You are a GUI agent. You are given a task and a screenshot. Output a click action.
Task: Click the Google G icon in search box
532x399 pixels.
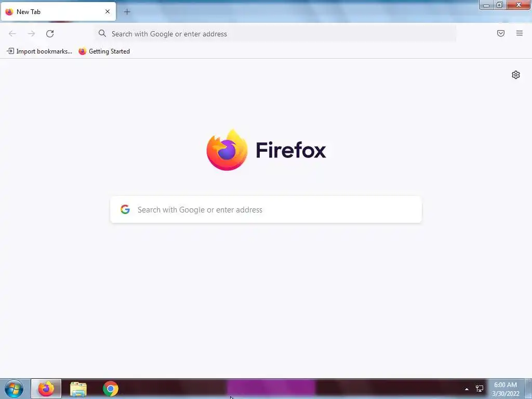click(125, 209)
